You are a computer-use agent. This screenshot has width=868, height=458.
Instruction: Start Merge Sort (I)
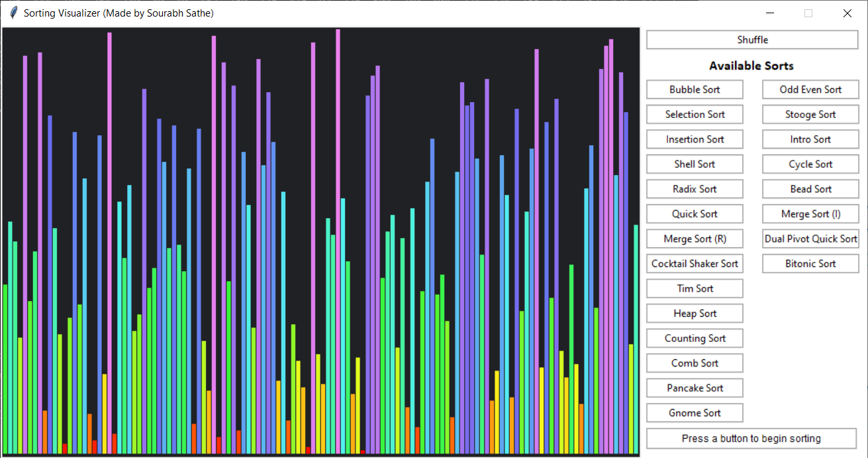point(810,213)
